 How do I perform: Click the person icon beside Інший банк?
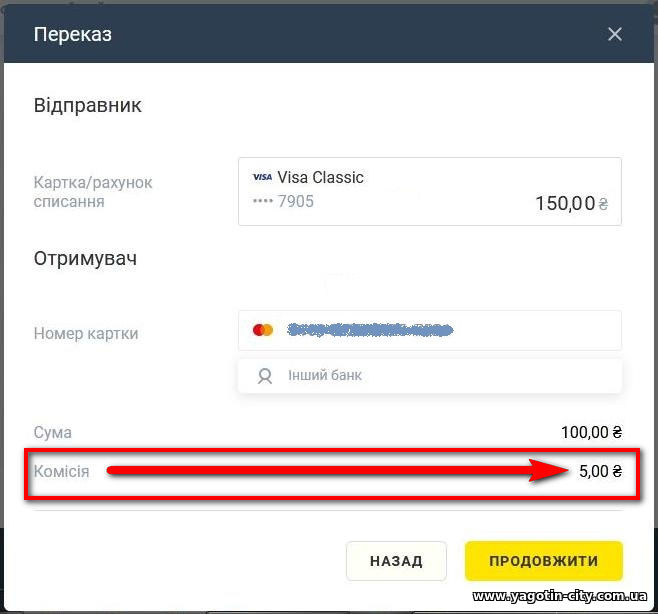click(x=265, y=376)
